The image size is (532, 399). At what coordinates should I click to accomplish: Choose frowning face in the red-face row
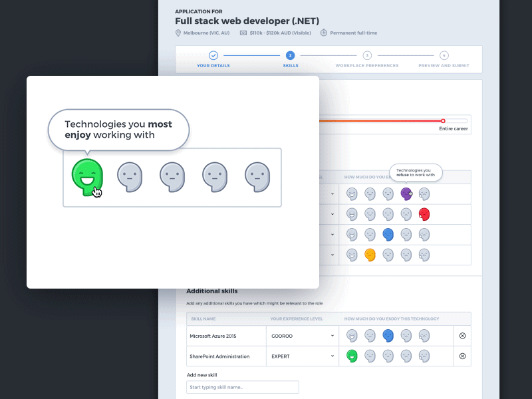click(x=406, y=214)
